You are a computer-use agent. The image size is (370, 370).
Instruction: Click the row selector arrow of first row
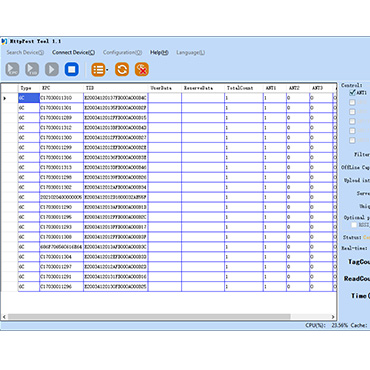[x=5, y=98]
